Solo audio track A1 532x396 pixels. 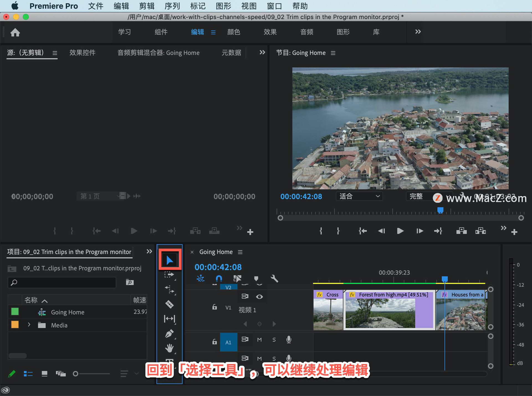pos(274,340)
